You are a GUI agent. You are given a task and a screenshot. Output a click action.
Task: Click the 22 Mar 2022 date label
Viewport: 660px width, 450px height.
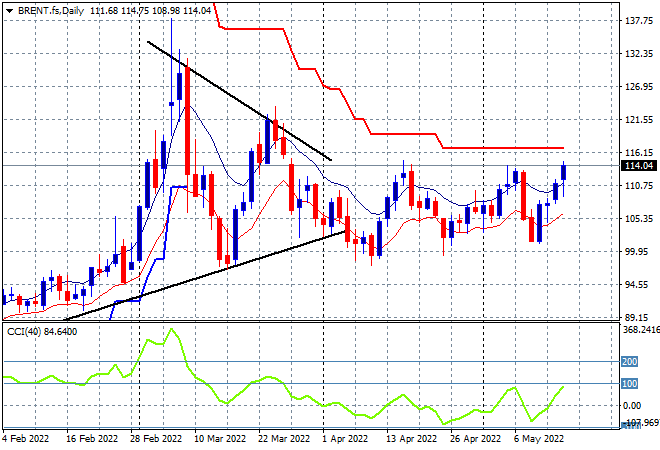tap(284, 439)
